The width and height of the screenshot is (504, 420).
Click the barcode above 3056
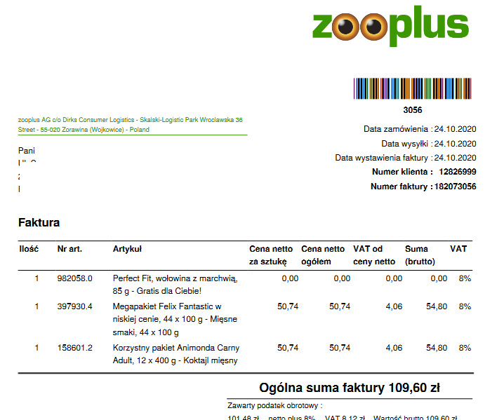pyautogui.click(x=412, y=88)
